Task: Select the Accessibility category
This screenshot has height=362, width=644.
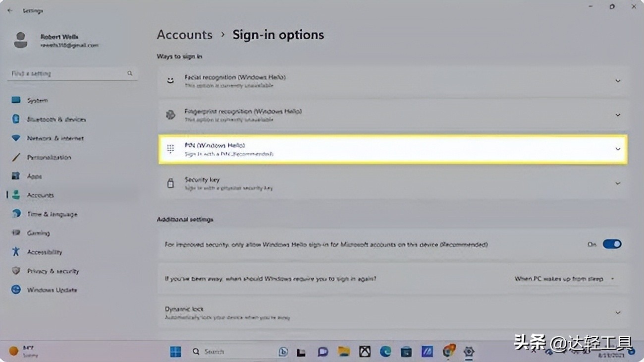Action: click(46, 251)
